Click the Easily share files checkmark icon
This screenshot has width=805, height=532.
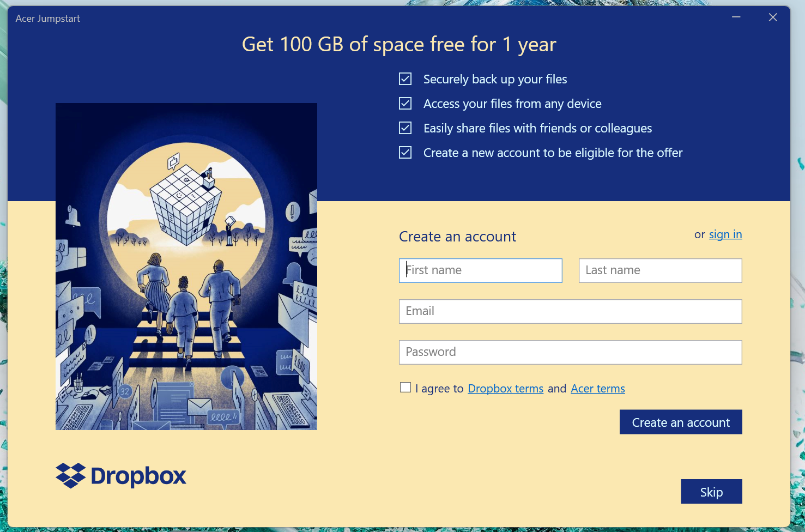click(405, 128)
